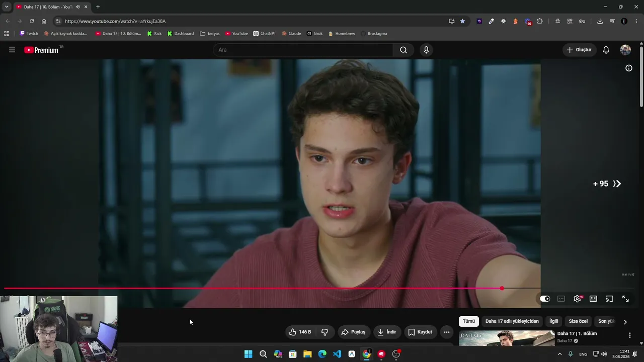Open media controls music-note icon
Viewport: 644px width, 362px height.
click(612, 21)
